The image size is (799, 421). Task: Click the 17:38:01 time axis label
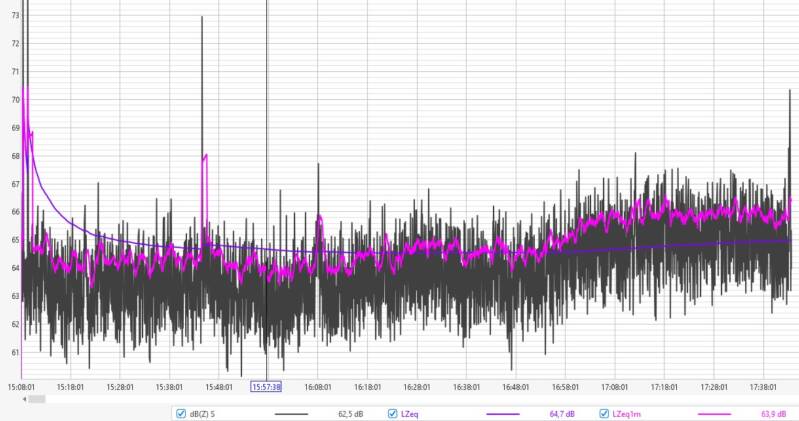[x=763, y=387]
